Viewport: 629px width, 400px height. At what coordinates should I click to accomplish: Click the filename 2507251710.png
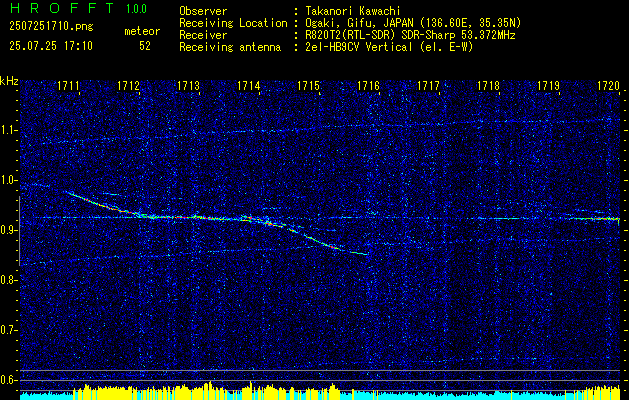pyautogui.click(x=51, y=27)
